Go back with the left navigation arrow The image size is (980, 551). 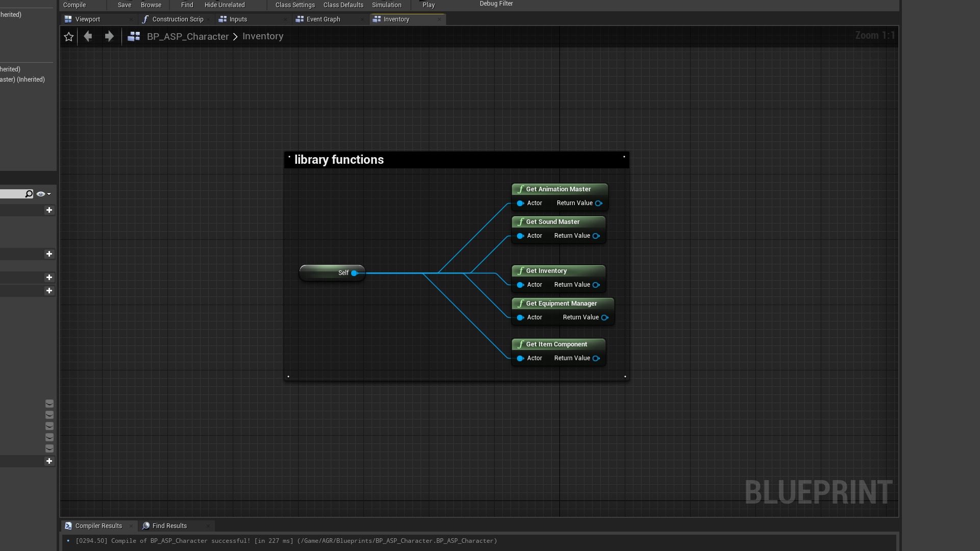coord(88,36)
